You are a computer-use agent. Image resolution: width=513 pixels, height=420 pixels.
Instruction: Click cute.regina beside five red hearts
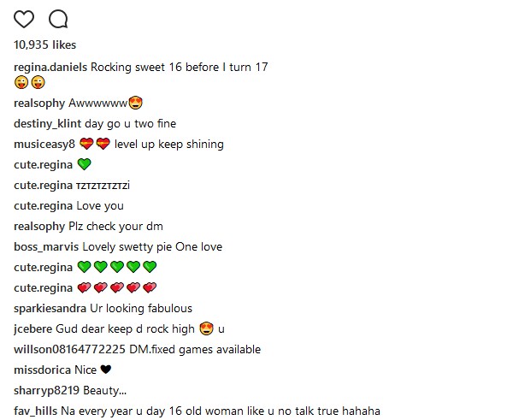[x=44, y=288]
